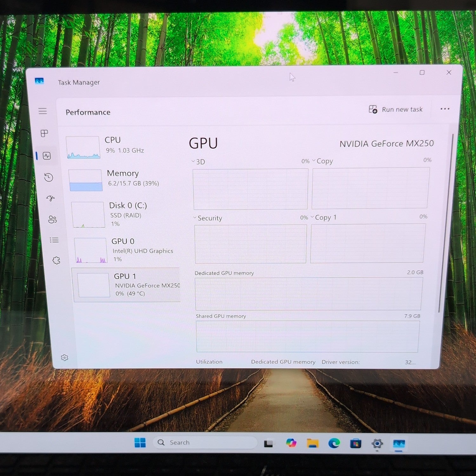Go to the Processes page icon
Viewport: 476px width, 476px height.
tap(44, 133)
